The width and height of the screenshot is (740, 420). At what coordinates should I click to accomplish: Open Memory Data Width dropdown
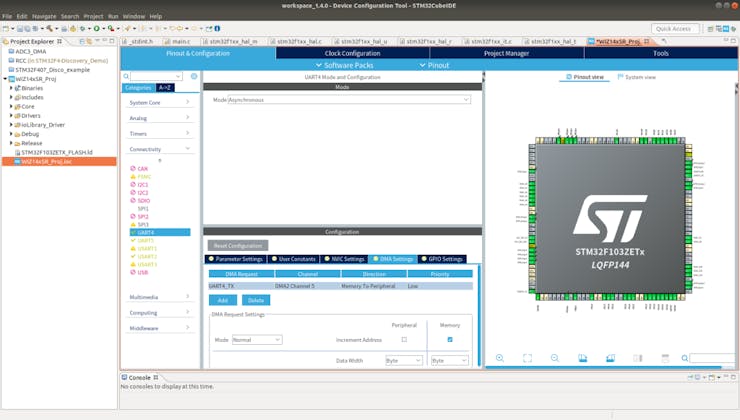[449, 361]
